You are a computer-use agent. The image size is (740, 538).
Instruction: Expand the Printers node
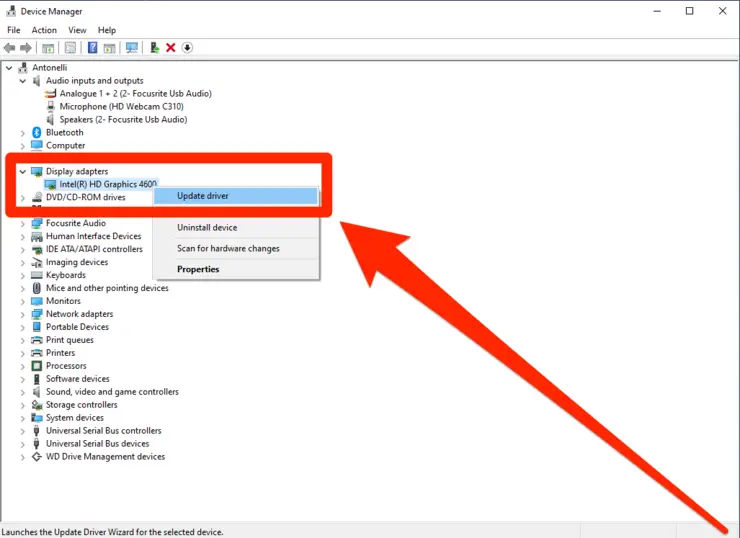[23, 353]
